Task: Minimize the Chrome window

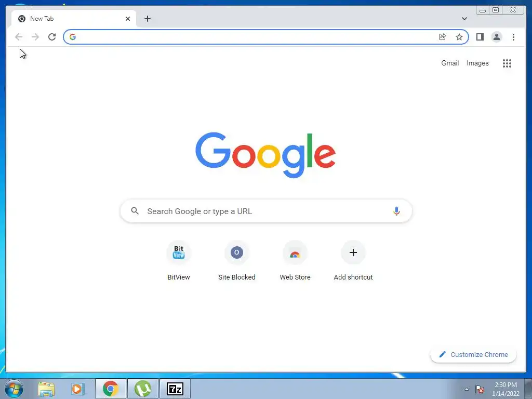Action: (x=483, y=10)
